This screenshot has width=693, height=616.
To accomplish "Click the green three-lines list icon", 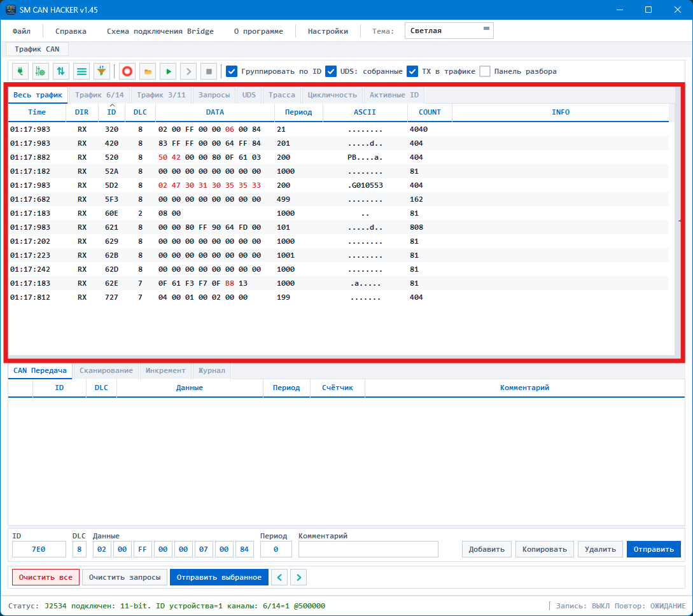I will (81, 71).
